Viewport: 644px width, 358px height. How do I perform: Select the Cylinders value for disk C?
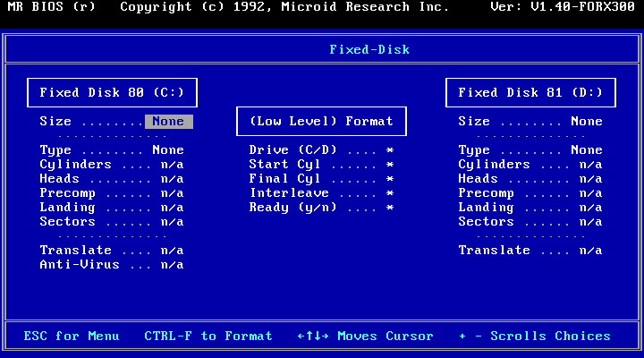[x=172, y=165]
